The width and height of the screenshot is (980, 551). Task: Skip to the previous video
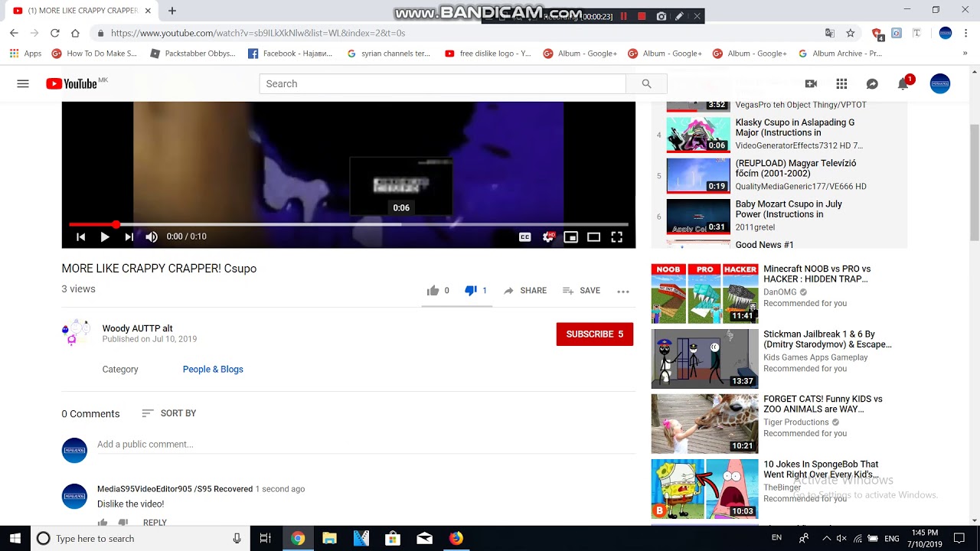pos(80,237)
